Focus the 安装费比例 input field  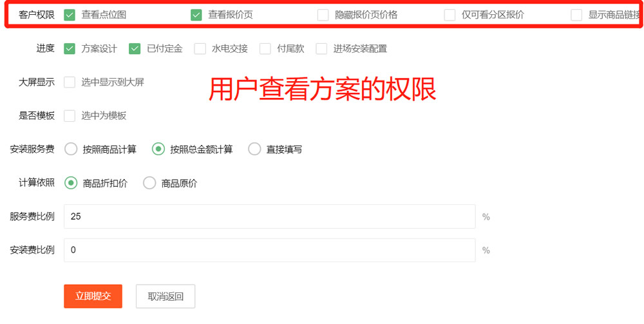pos(269,250)
